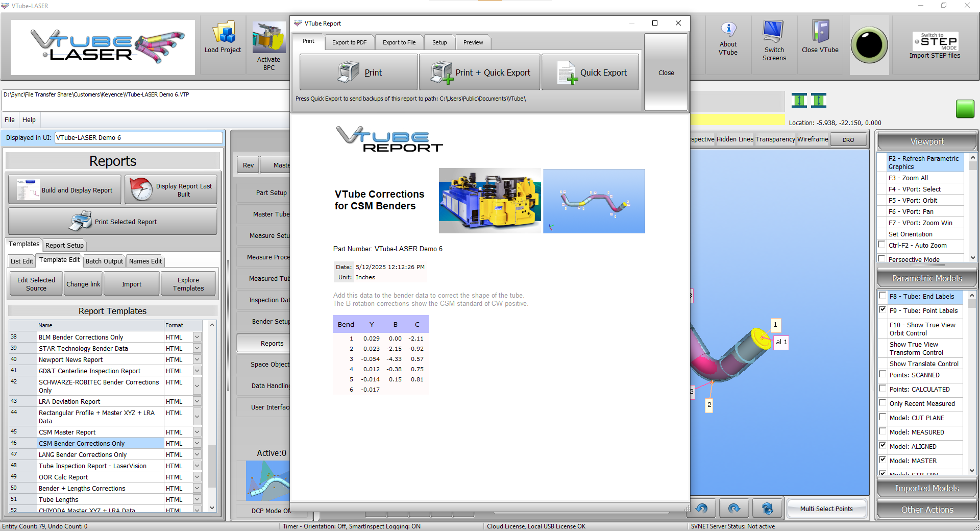The height and width of the screenshot is (531, 980).
Task: Click the Multi Select Points button
Action: pos(826,509)
